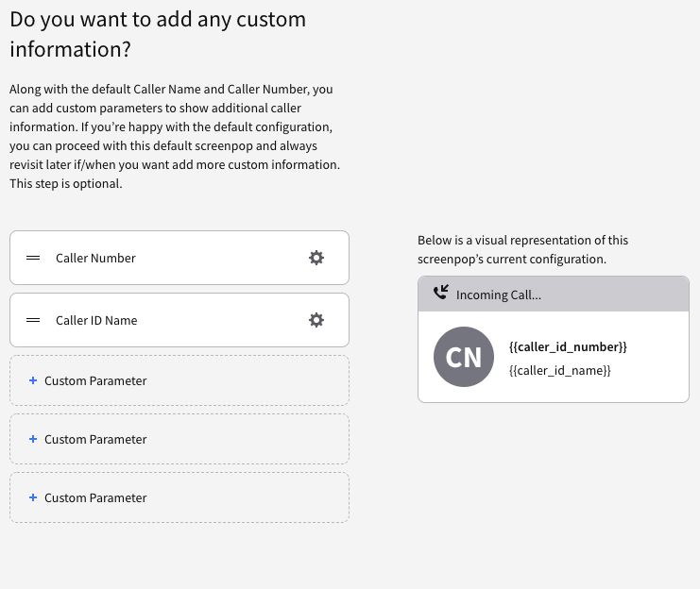Open settings gear for Caller Number
Viewport: 700px width, 589px height.
(316, 258)
